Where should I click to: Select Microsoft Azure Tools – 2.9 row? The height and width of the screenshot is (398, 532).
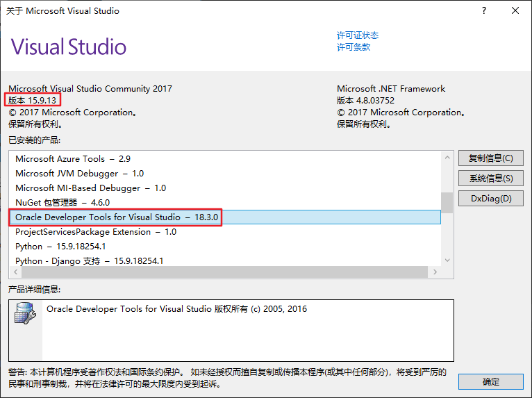[225, 159]
